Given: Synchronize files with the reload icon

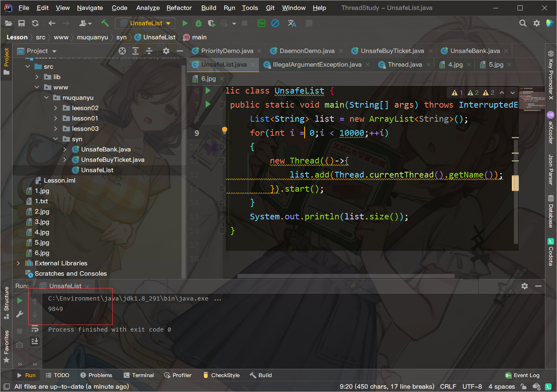Looking at the screenshot, I should click(35, 24).
